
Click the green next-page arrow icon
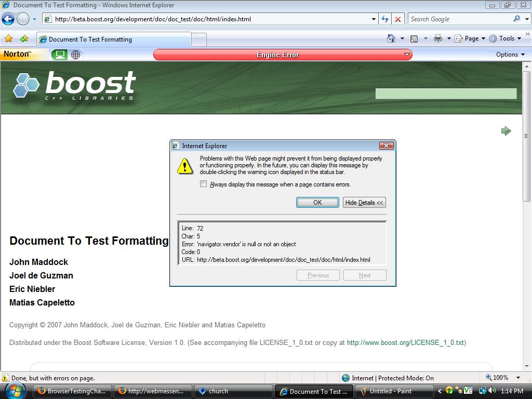tap(506, 130)
